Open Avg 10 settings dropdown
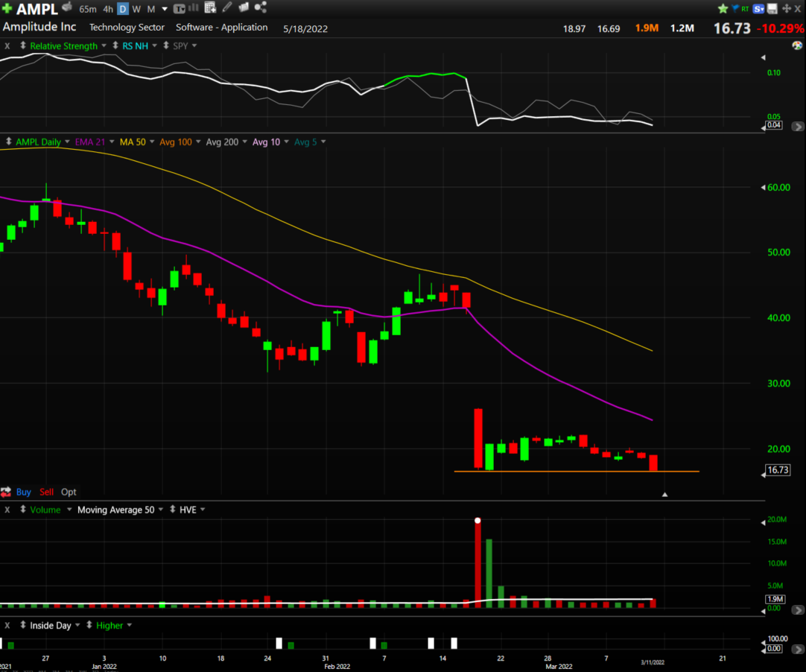Image resolution: width=806 pixels, height=672 pixels. [286, 142]
